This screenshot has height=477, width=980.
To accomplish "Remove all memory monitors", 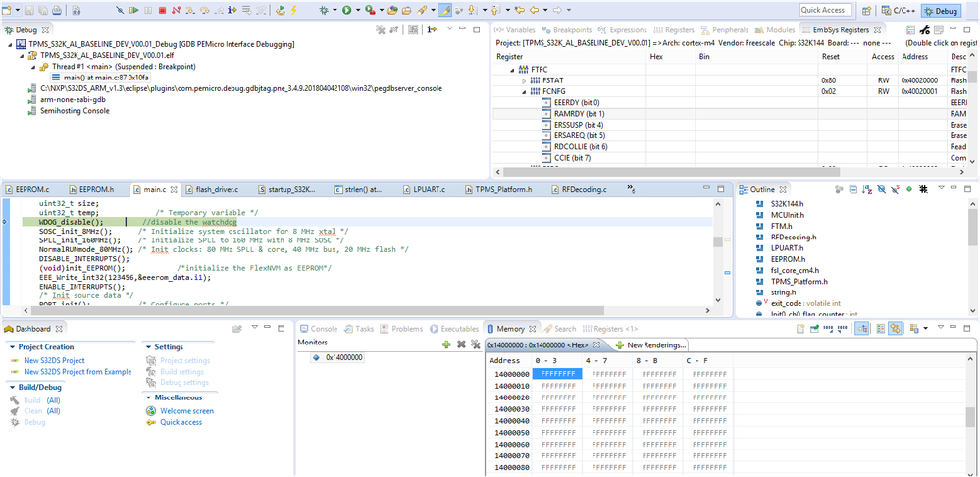I will 474,344.
